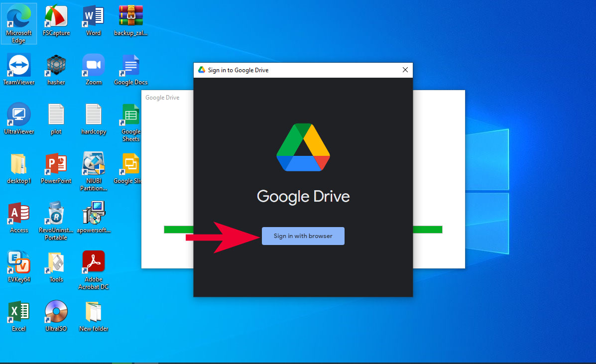
Task: Select the Word desktop shortcut
Action: coord(94,20)
